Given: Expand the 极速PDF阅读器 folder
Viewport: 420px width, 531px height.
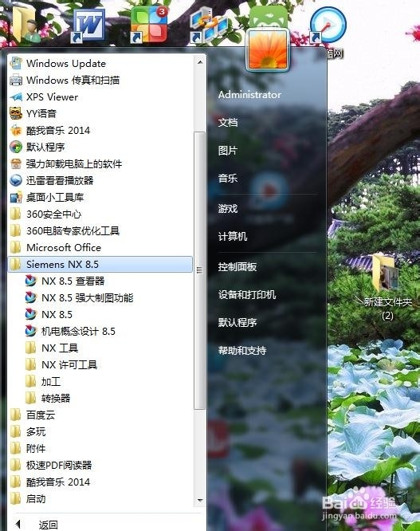Looking at the screenshot, I should [51, 466].
